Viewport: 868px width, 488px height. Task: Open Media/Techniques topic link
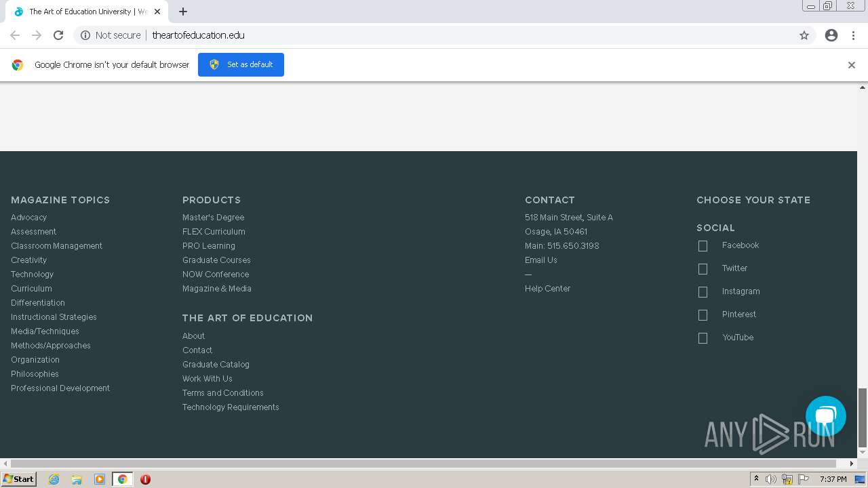coord(45,331)
